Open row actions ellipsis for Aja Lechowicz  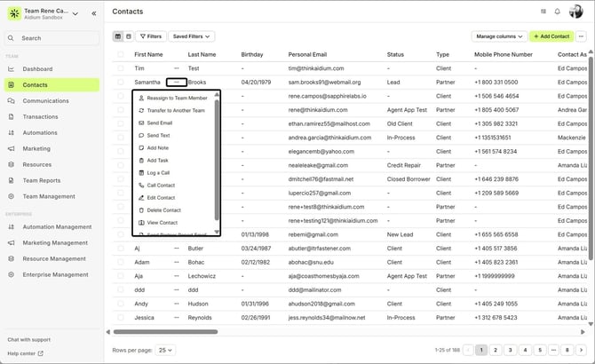coord(177,276)
